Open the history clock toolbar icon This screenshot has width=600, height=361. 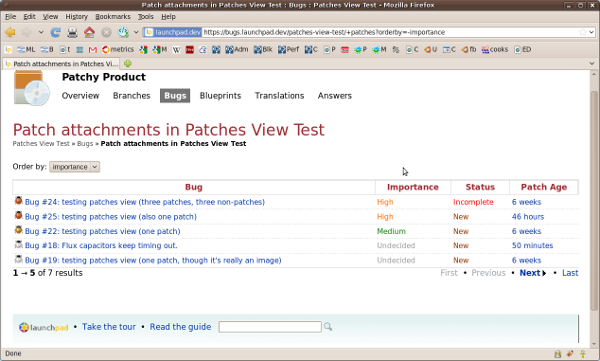[123, 33]
